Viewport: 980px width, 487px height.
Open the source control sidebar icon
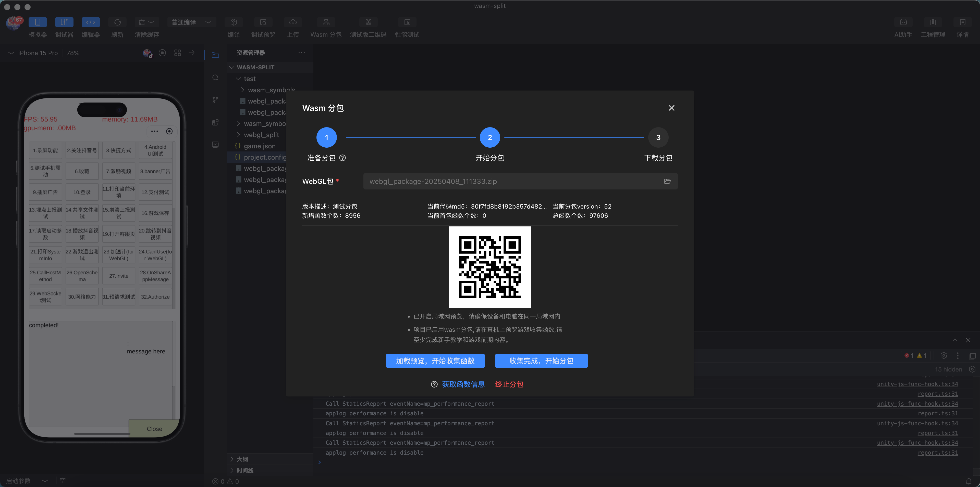215,100
